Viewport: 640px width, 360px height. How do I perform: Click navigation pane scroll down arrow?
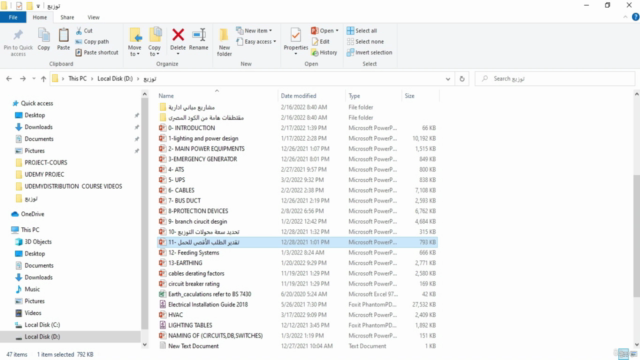(x=144, y=345)
